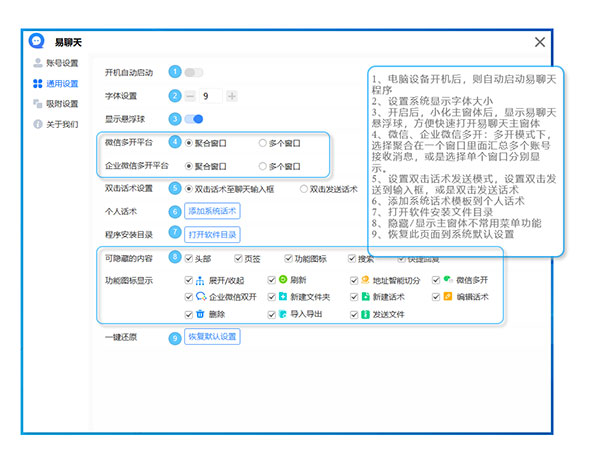Toggle 新建文件夹 checkbox

[272, 297]
